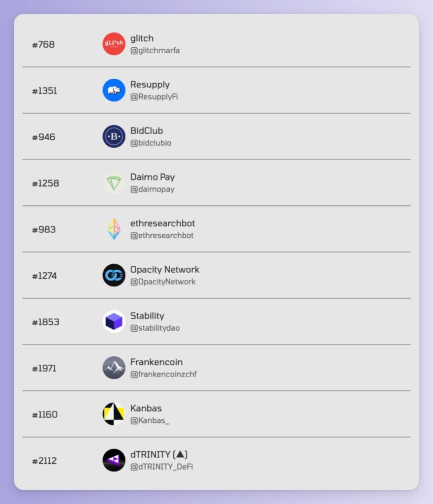Open the Kanbas list row

coord(216,414)
